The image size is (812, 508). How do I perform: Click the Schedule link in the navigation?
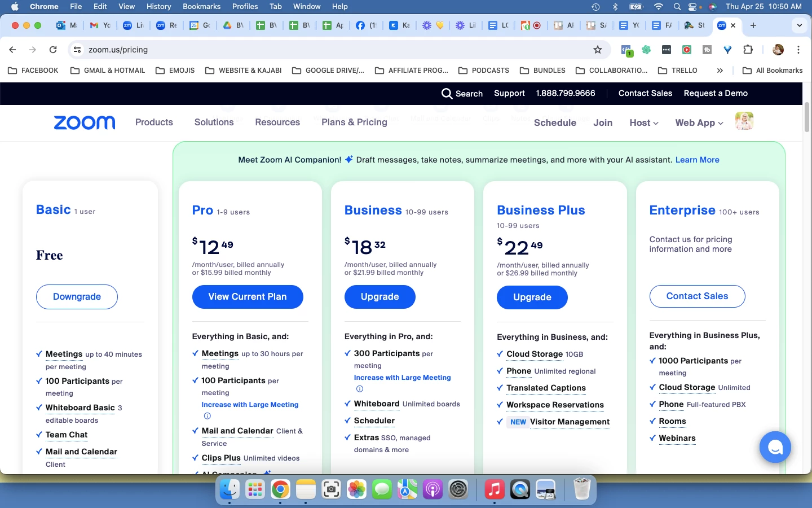point(555,123)
